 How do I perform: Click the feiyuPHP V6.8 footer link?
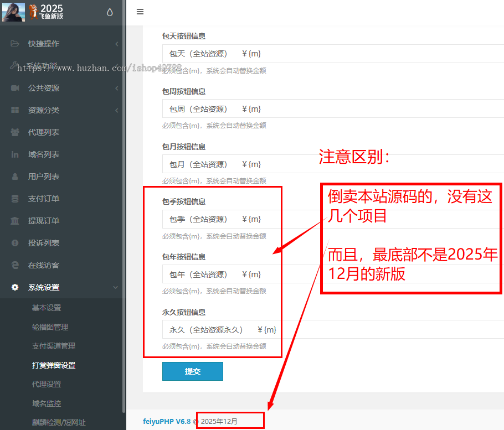point(167,421)
